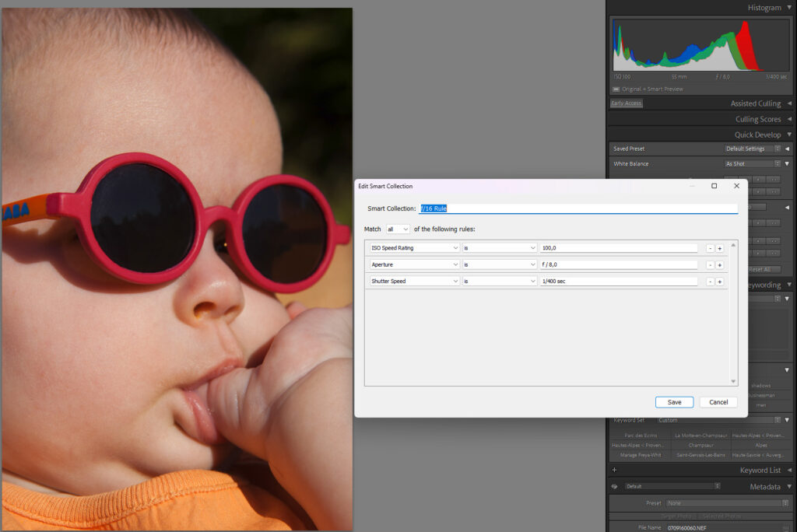Viewport: 797px width, 532px height.
Task: Toggle the Original + Smart Preview indicator
Action: point(616,89)
